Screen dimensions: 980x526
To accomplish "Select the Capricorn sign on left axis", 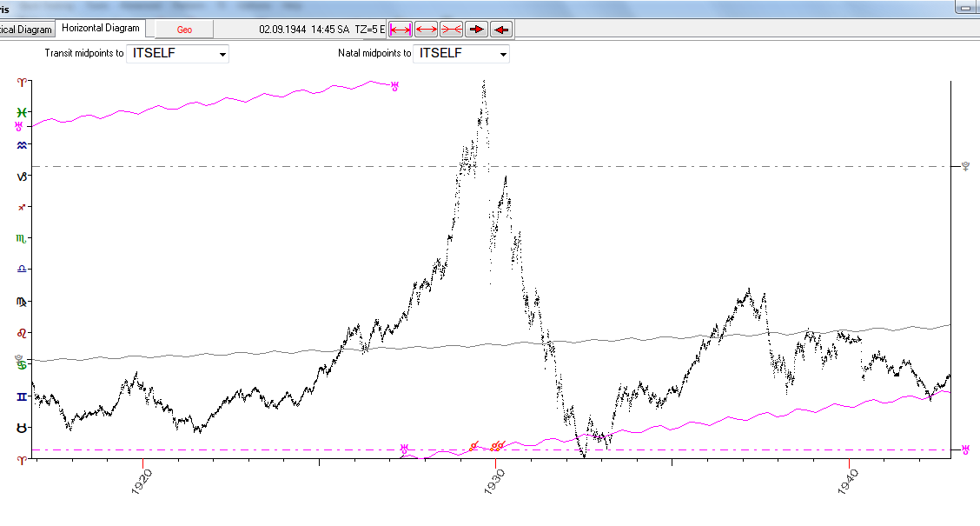I will (x=23, y=176).
